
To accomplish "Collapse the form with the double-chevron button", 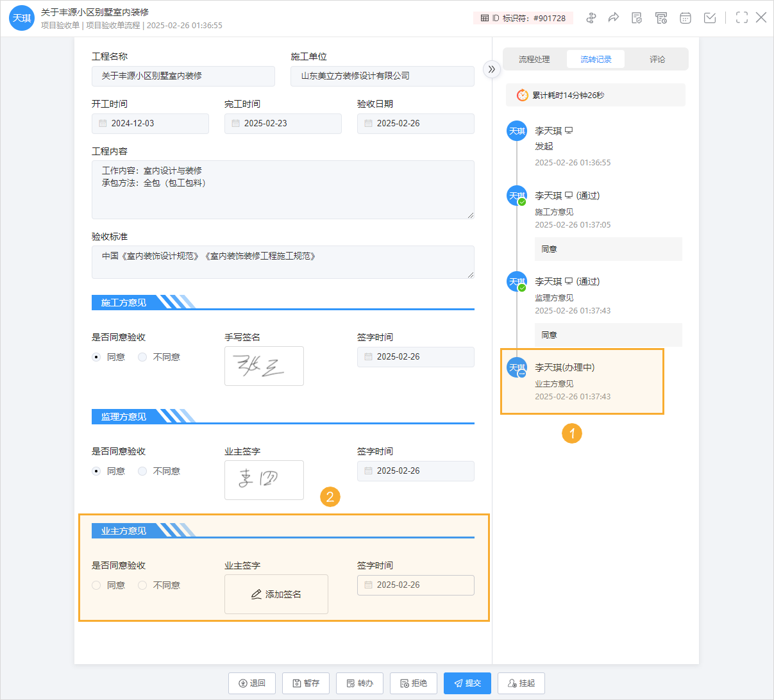I will click(491, 69).
